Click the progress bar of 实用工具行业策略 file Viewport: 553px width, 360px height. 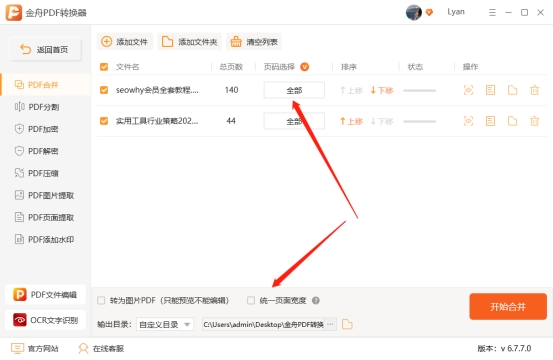[420, 121]
